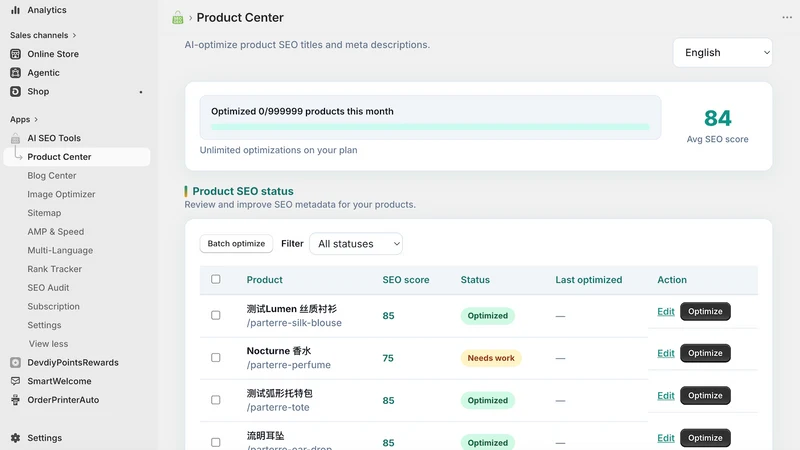Click Optimize for Nocturne 香水
This screenshot has width=800, height=450.
tap(705, 353)
